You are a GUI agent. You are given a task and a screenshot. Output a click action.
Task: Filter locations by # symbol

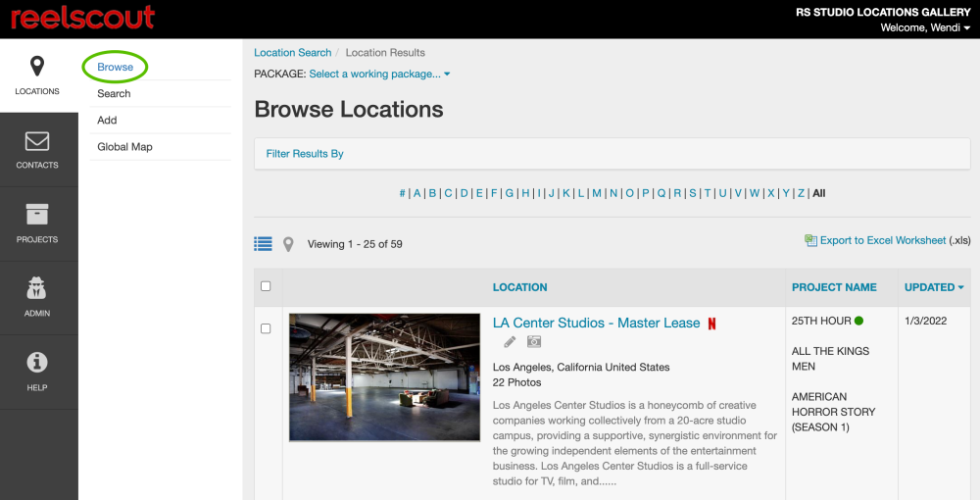(403, 193)
